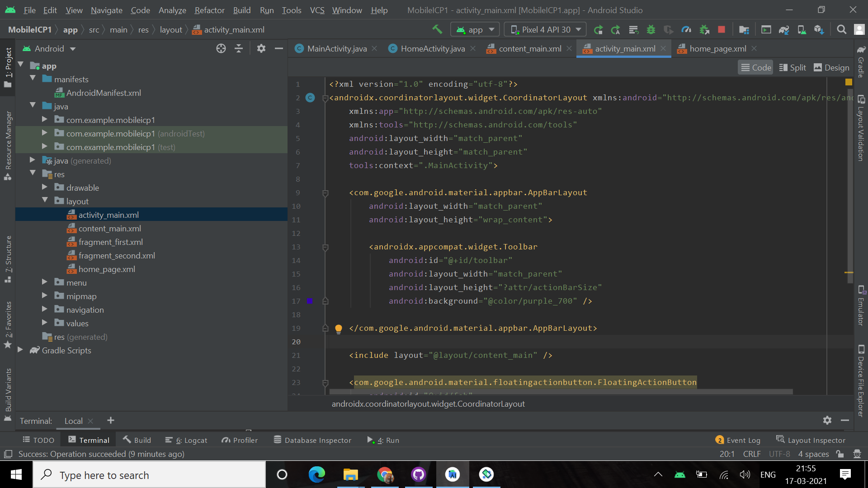Image resolution: width=868 pixels, height=488 pixels.
Task: Debug the app with bug icon
Action: [x=651, y=29]
